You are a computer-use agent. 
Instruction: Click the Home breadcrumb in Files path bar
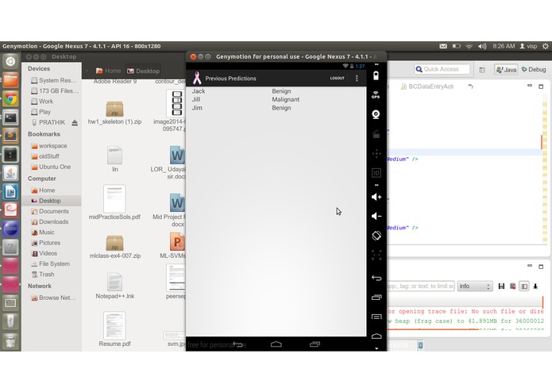point(109,71)
